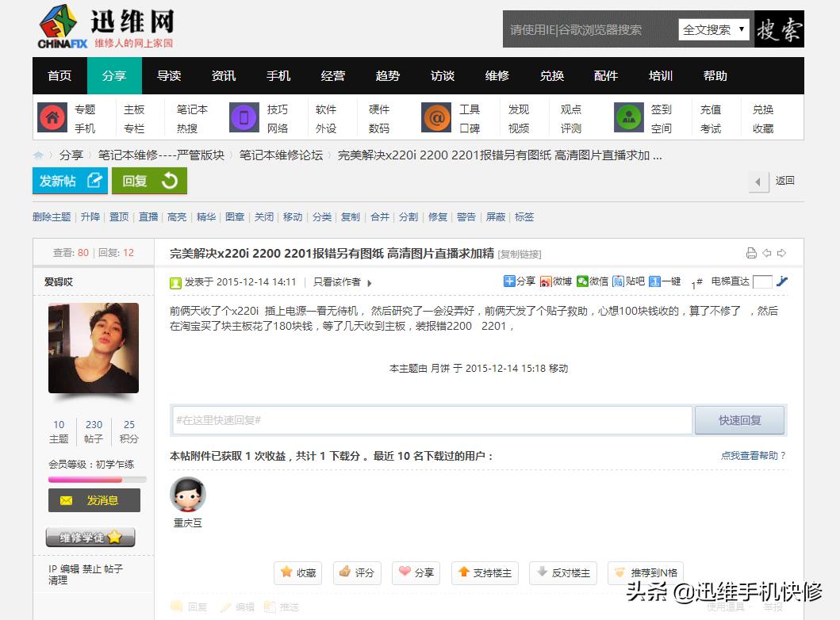Screen dimensions: 840x620
Task: Click the 搜索 search button
Action: 779,29
